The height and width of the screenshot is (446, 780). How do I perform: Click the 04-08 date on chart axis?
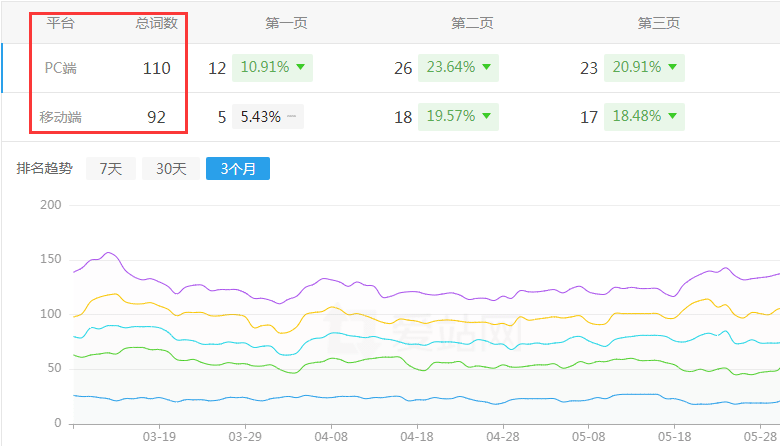click(x=331, y=437)
